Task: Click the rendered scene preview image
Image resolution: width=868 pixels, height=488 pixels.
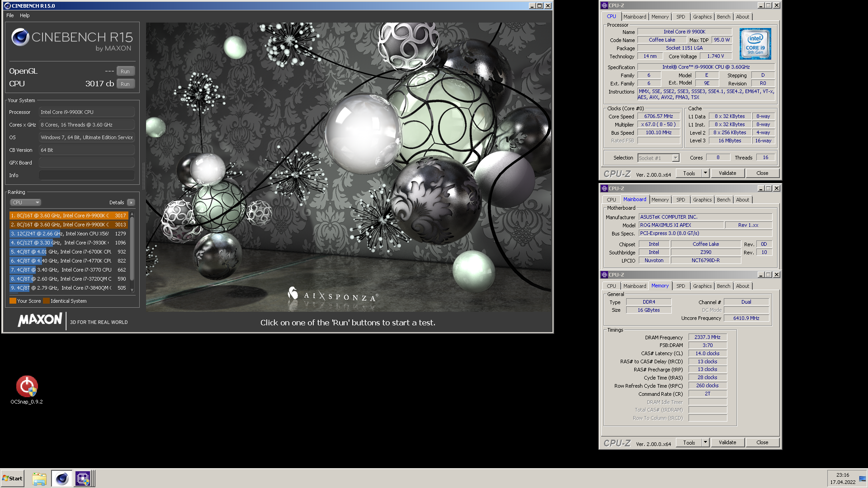Action: (x=349, y=167)
